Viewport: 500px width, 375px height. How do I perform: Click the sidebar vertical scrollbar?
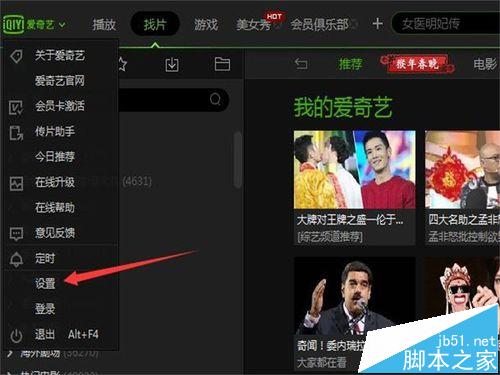click(x=238, y=160)
